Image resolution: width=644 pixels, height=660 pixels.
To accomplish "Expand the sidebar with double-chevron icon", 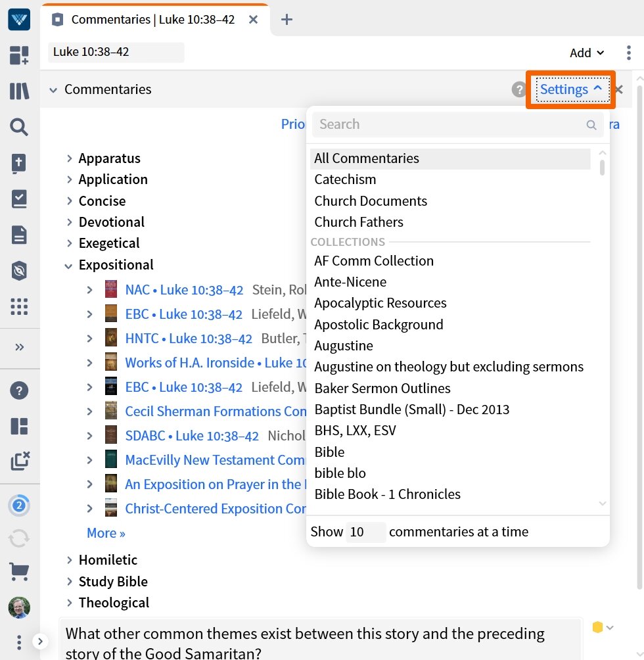I will click(x=19, y=347).
